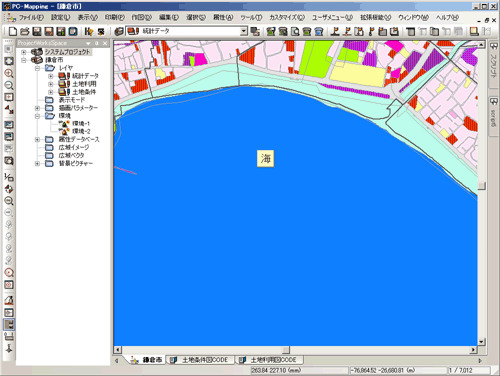Select the zoom-out magnifier tool
This screenshot has height=376, width=500.
[x=9, y=85]
